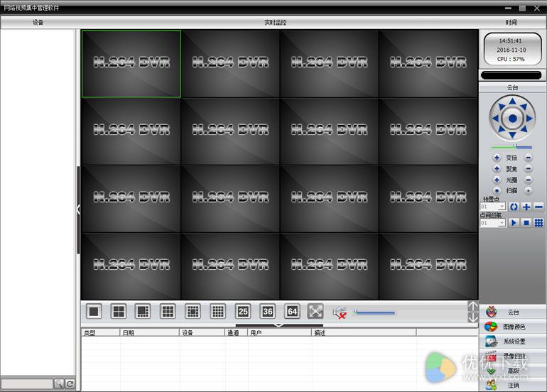This screenshot has height=392, width=547.
Task: Switch to 36-window layout
Action: [268, 312]
